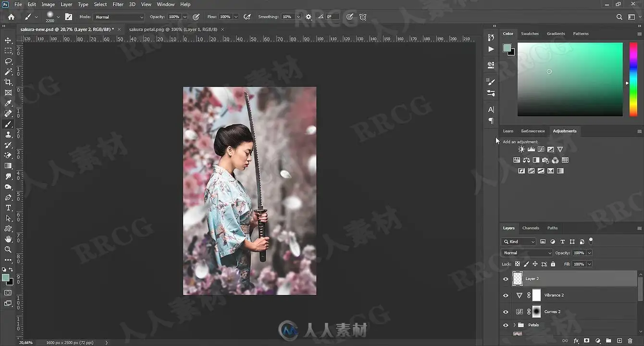Open the brush settings panel toggle
644x346 pixels.
(x=69, y=17)
